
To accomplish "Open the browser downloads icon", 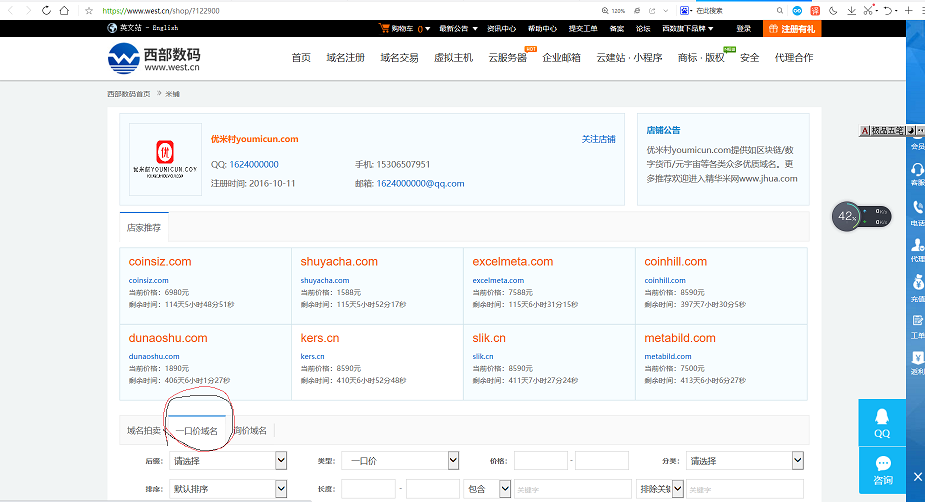I will click(x=851, y=11).
